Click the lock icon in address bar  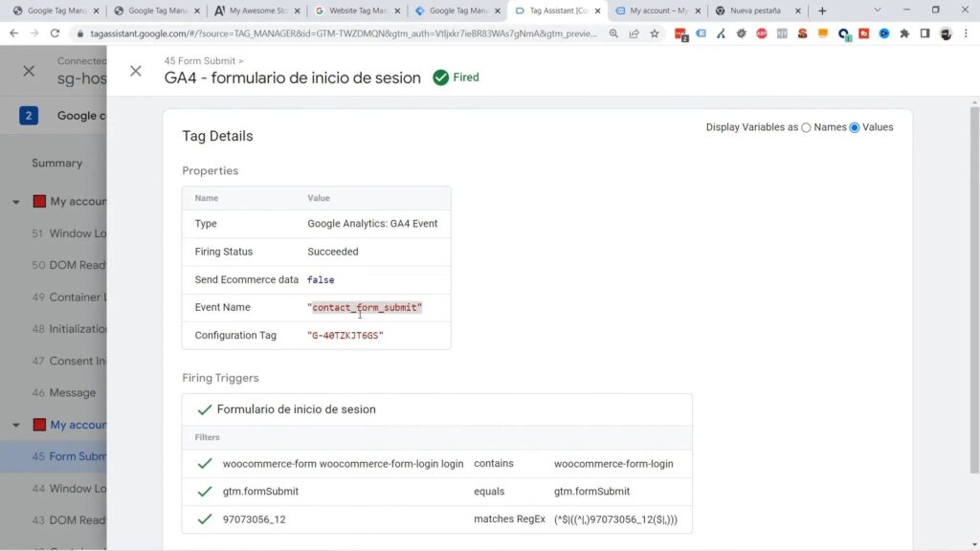(79, 33)
